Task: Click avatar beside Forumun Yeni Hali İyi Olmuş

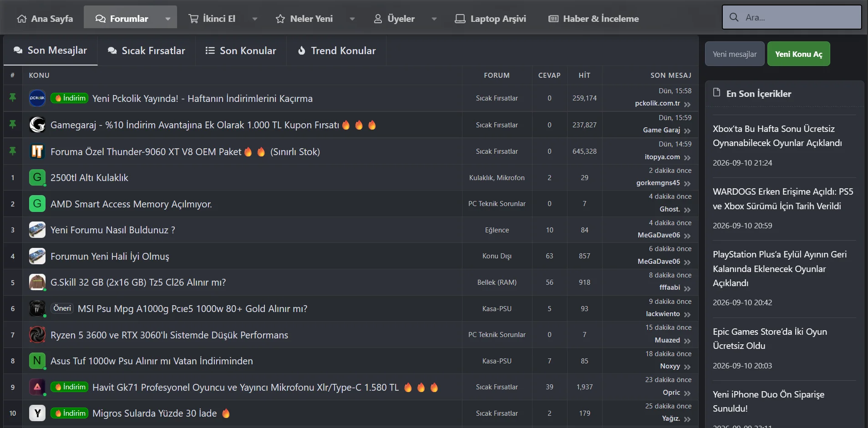Action: tap(37, 257)
